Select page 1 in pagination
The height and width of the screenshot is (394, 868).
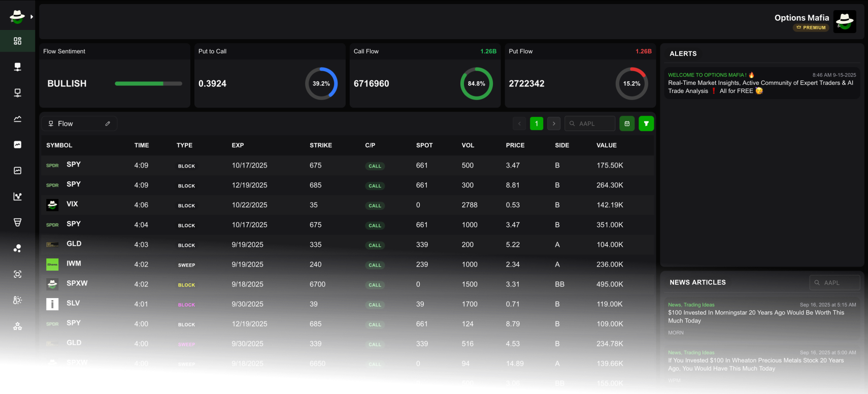pyautogui.click(x=537, y=124)
